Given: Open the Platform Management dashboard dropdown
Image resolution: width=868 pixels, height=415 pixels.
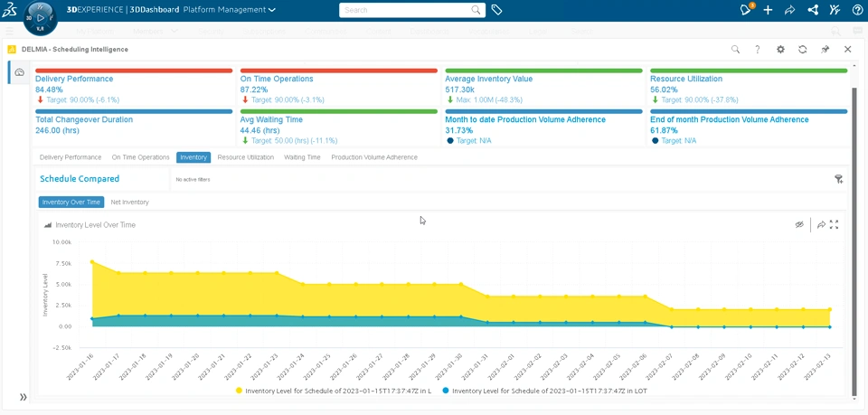Looking at the screenshot, I should [x=230, y=10].
